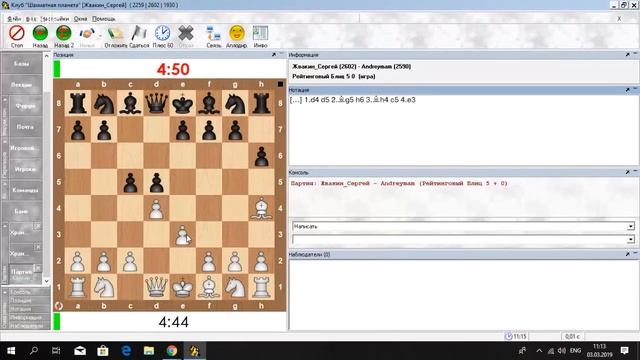Select Консоль in the bottom-left panel list
Screen dimensions: 640x360
click(x=21, y=292)
